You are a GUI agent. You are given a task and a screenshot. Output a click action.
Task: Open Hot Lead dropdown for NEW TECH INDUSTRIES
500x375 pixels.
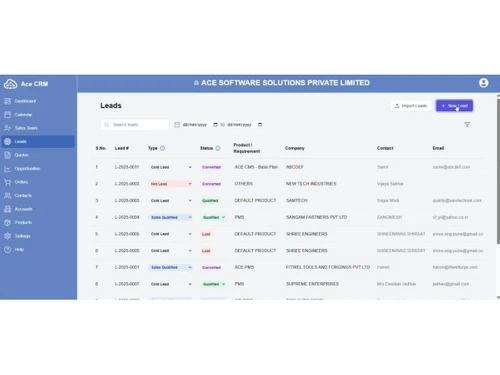tap(171, 184)
